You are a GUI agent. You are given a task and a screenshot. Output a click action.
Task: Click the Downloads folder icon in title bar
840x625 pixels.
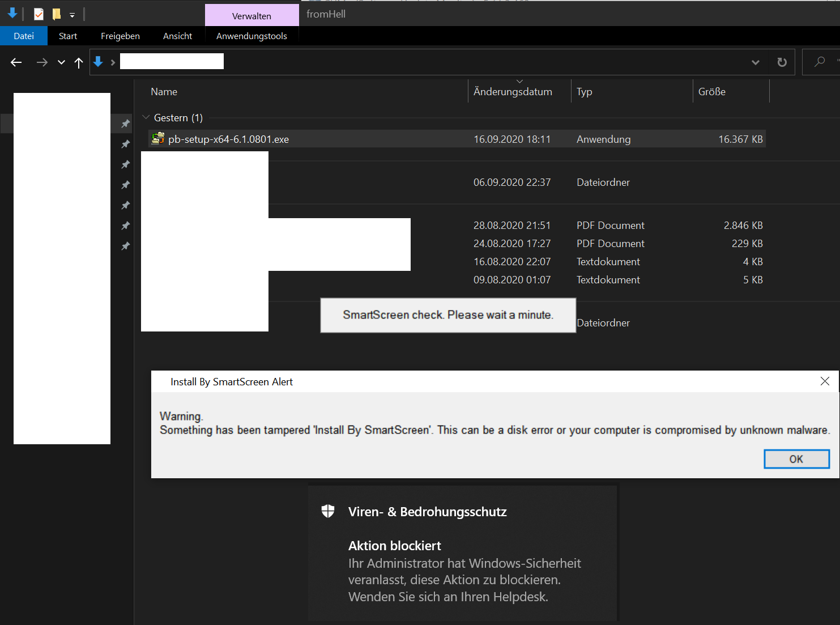[12, 14]
